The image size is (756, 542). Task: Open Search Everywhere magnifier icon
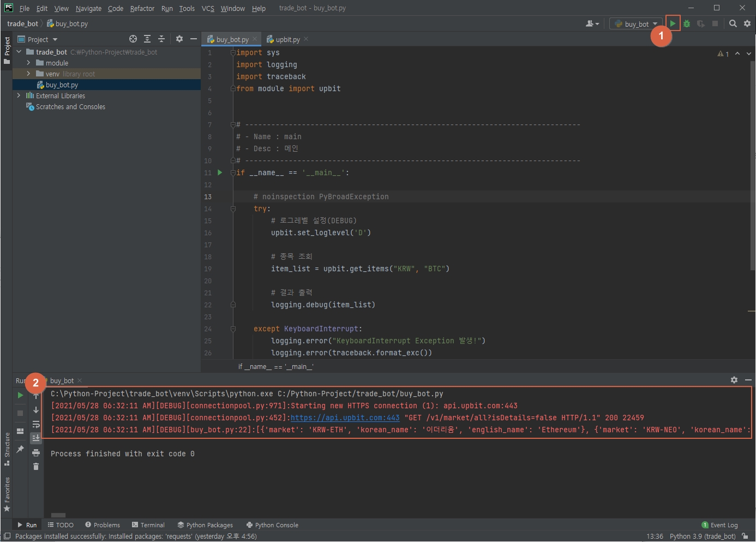click(733, 23)
